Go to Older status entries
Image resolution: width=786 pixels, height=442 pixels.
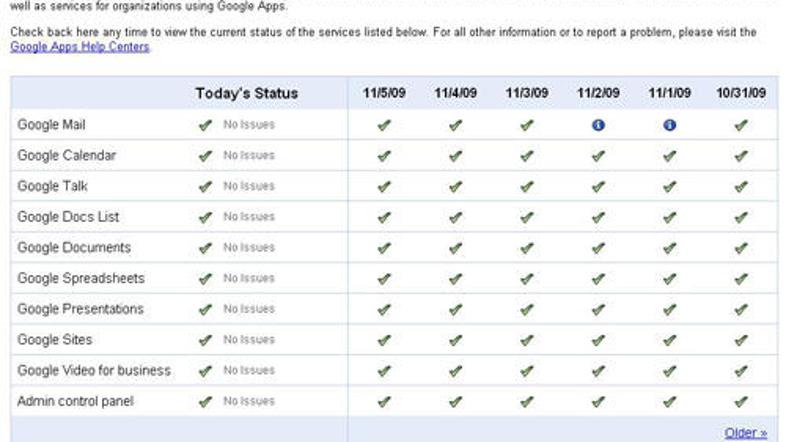[745, 432]
